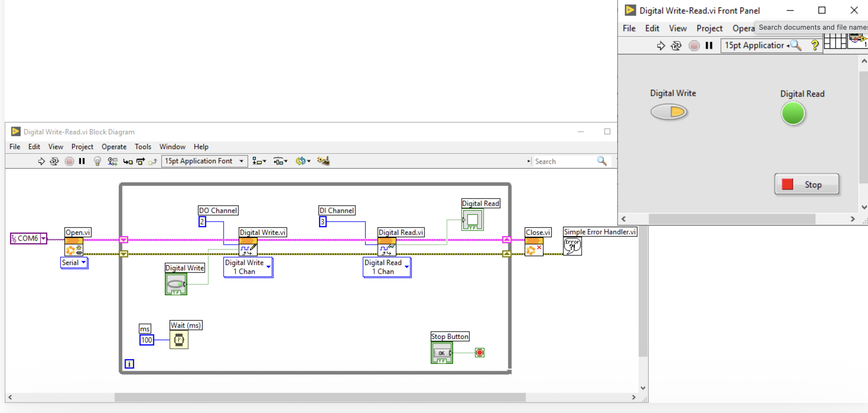Toggle Retain Wire Values button

(113, 161)
